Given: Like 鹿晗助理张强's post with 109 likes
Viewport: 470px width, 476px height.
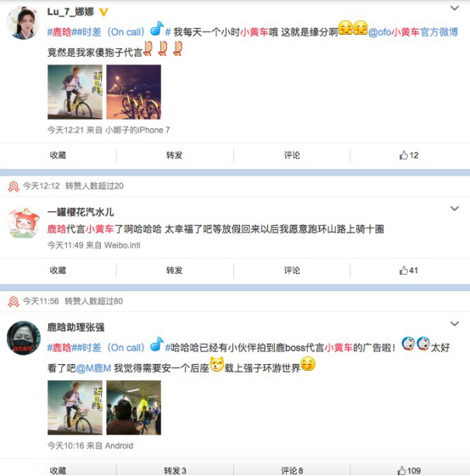Looking at the screenshot, I should click(x=409, y=471).
